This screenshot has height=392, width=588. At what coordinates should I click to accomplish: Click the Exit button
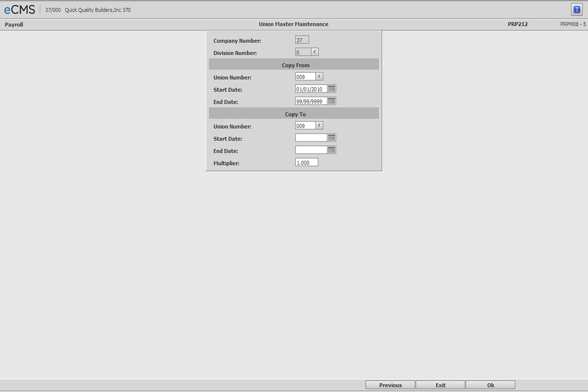tap(440, 385)
